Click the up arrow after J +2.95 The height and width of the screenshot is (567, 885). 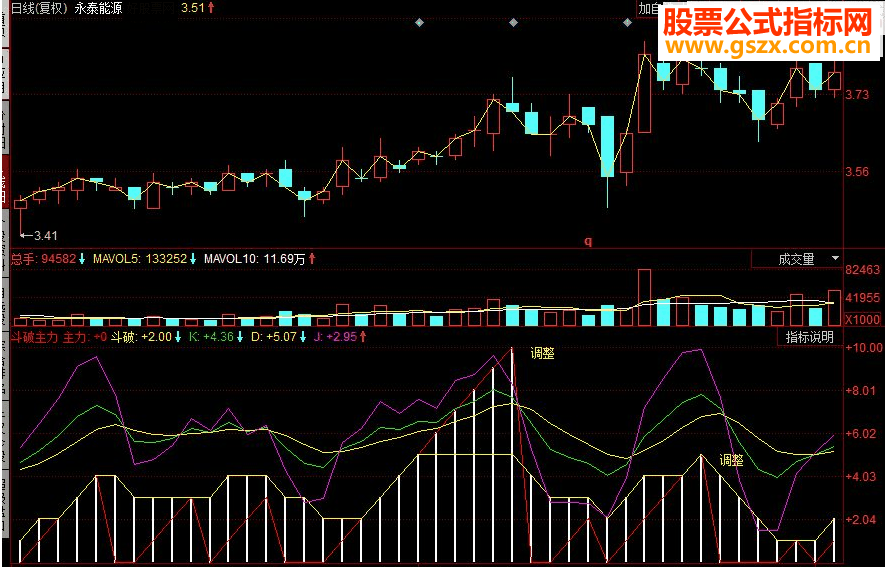coord(362,337)
